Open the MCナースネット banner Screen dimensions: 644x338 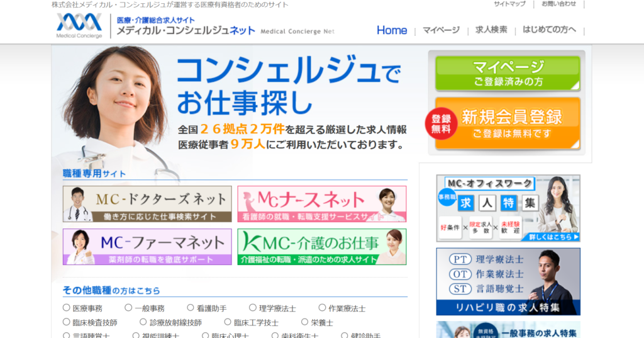pyautogui.click(x=321, y=204)
